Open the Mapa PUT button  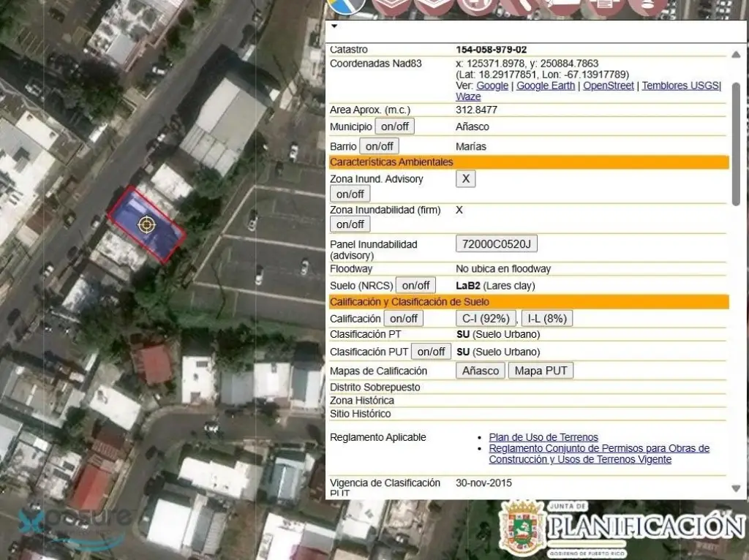click(541, 371)
